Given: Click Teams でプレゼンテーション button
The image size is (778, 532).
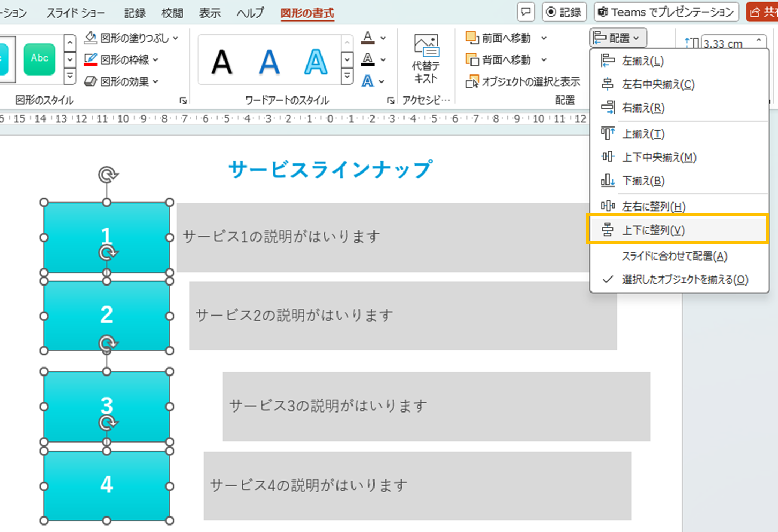Looking at the screenshot, I should pos(666,12).
